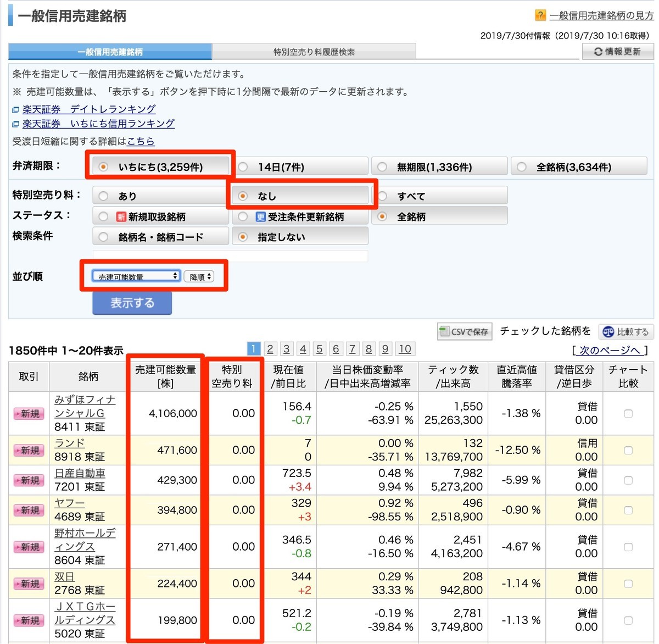Screen dimensions: 659x644
Task: Go to results page 9
Action: coord(385,349)
